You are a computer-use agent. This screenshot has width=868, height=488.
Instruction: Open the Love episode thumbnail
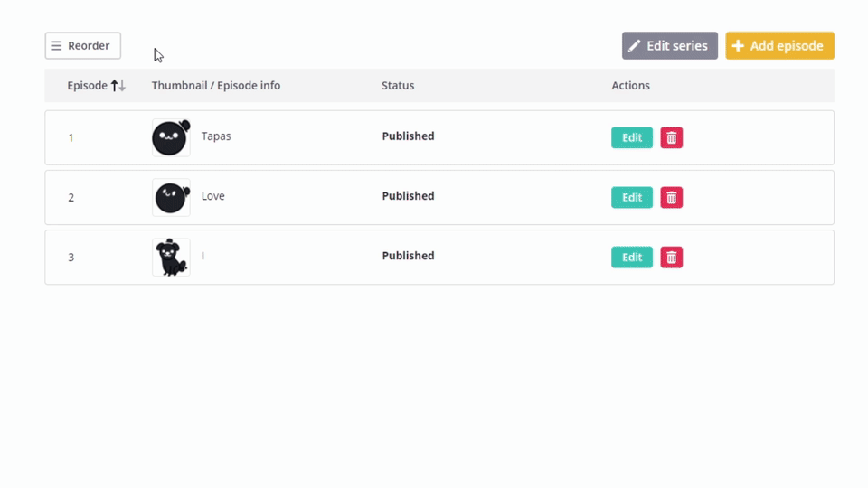tap(171, 198)
